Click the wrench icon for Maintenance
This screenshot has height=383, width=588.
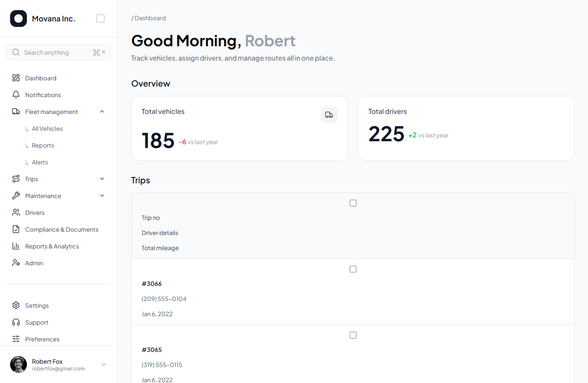pos(16,196)
